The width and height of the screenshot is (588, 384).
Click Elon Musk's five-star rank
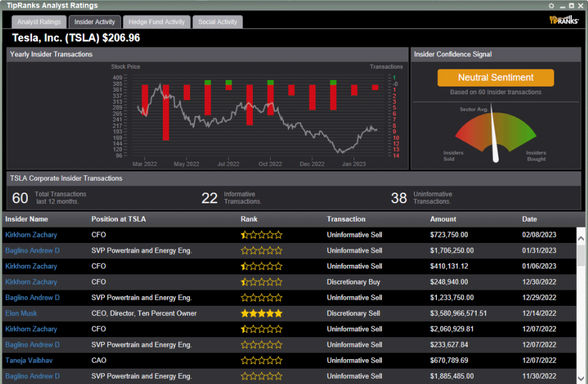[x=261, y=313]
